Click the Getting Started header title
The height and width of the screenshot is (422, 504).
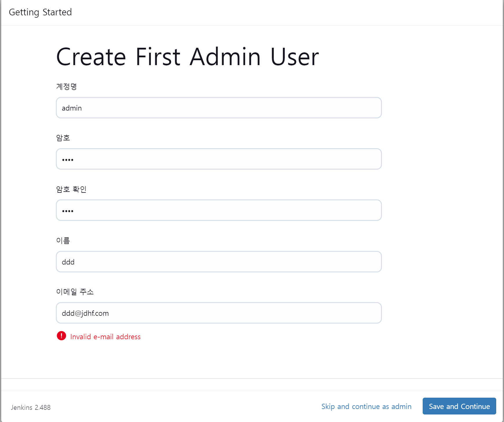click(40, 12)
